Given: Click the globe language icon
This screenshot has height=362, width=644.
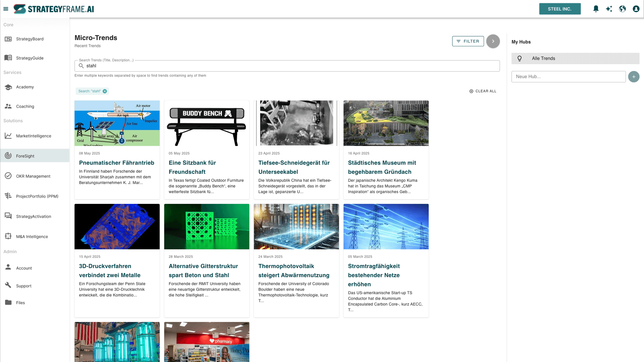Looking at the screenshot, I should pyautogui.click(x=622, y=9).
